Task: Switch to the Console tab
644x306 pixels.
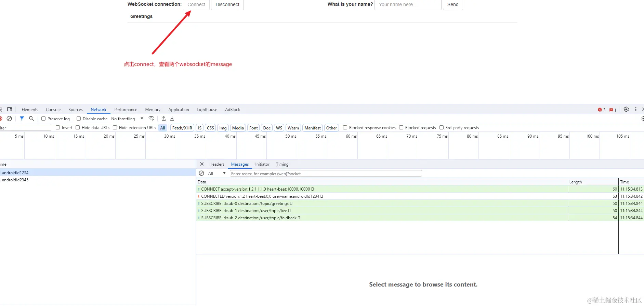Action: pos(53,110)
